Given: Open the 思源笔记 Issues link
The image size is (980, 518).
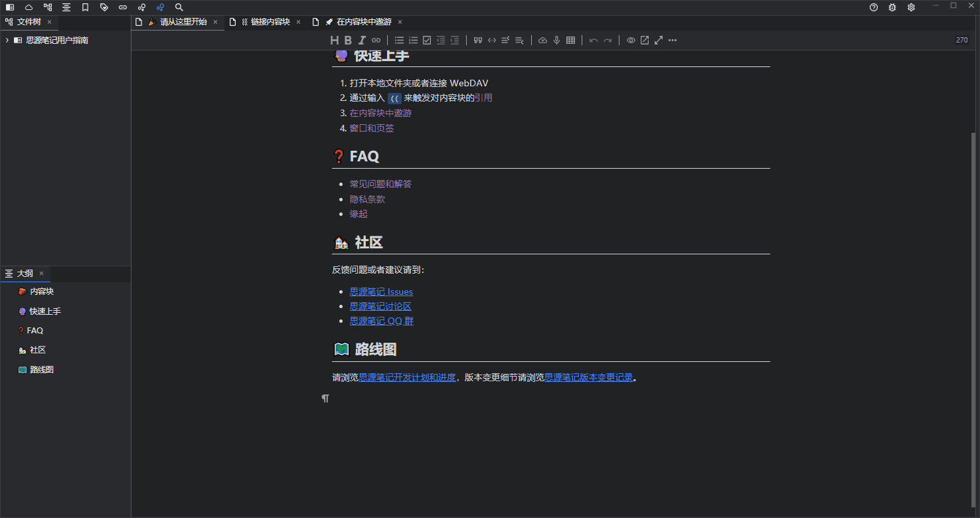Looking at the screenshot, I should coord(381,292).
